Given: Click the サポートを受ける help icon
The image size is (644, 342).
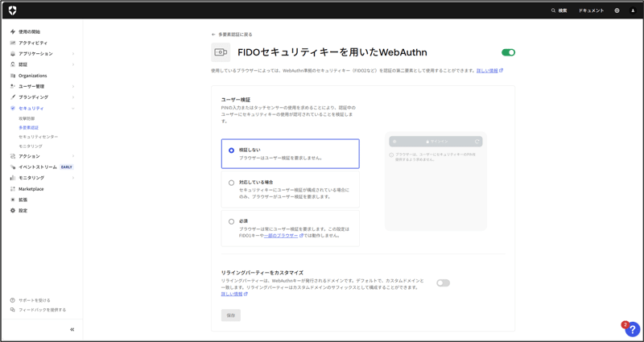Looking at the screenshot, I should pyautogui.click(x=12, y=300).
